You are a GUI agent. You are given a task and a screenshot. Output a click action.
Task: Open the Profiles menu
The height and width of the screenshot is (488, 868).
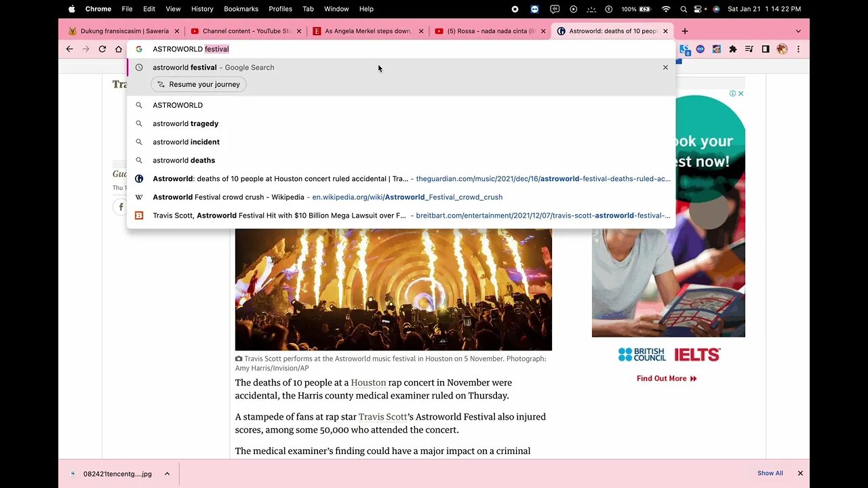[280, 9]
